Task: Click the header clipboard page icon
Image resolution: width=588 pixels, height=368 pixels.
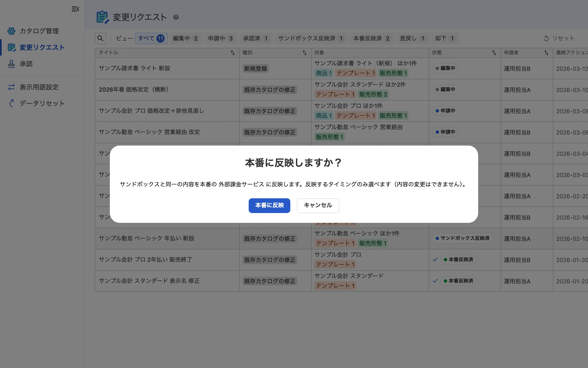Action: [x=103, y=17]
